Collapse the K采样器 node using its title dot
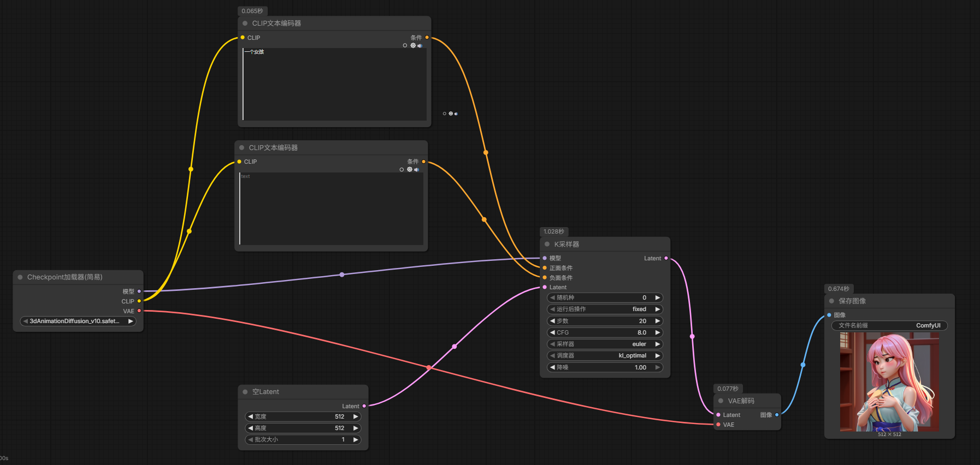980x465 pixels. (x=547, y=245)
